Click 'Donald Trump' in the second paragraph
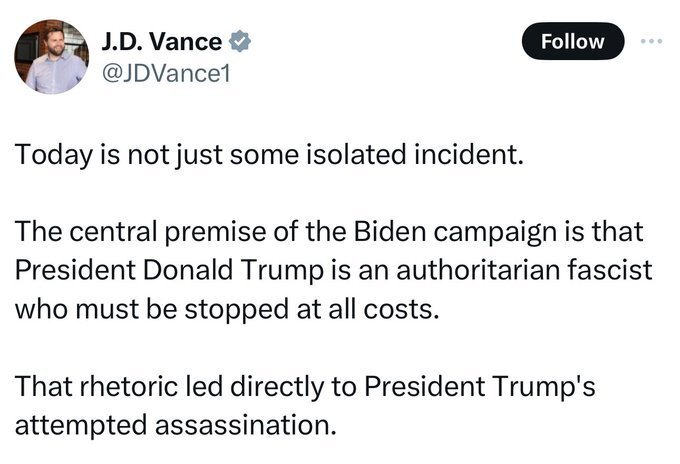 coord(233,271)
